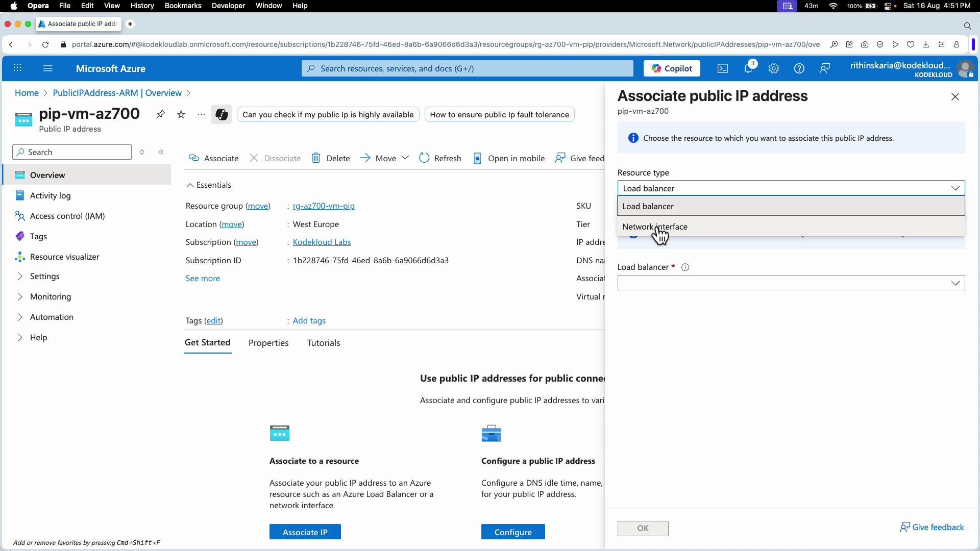Open the Help question mark icon
The width and height of the screenshot is (980, 551).
(799, 68)
